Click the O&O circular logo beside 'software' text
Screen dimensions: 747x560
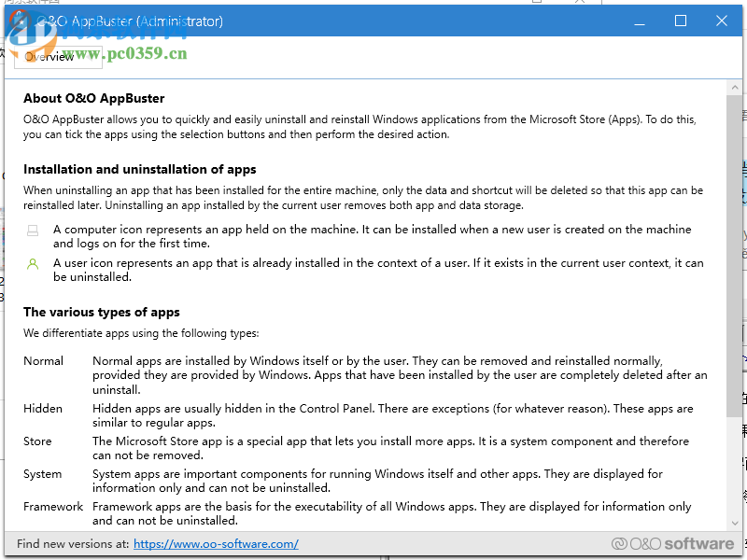pyautogui.click(x=620, y=542)
